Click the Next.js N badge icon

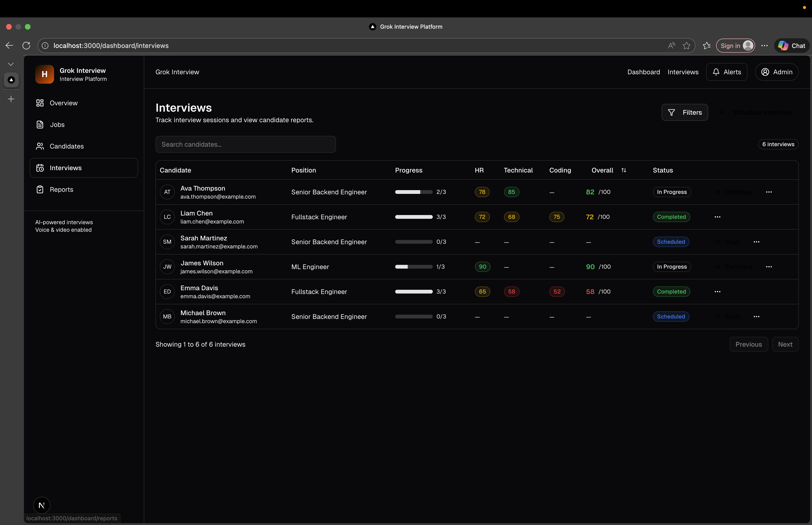click(x=42, y=505)
